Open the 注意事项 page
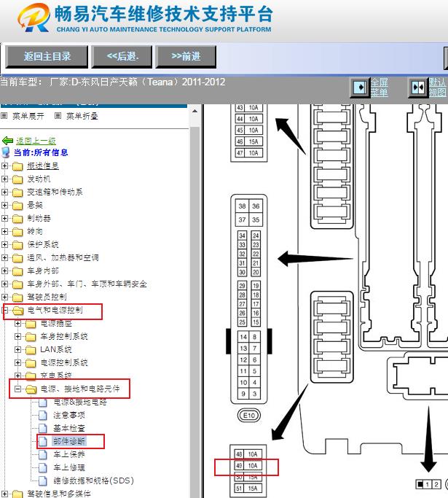The height and width of the screenshot is (498, 448). click(69, 415)
